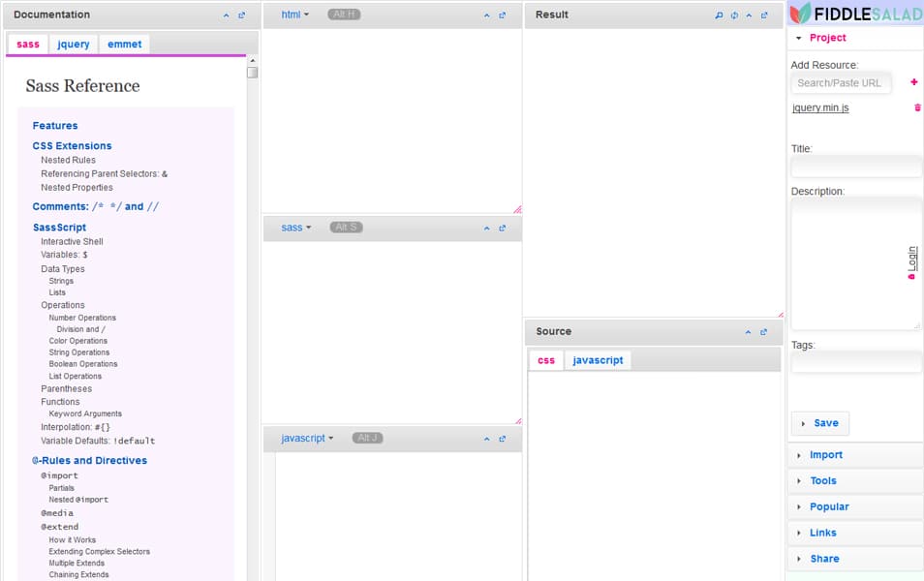Viewport: 924px width, 581px height.
Task: Pop out the html editor panel
Action: point(502,15)
